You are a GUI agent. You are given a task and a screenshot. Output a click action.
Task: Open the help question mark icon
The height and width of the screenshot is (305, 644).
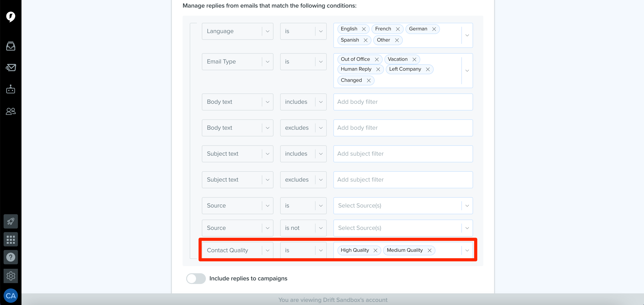(x=11, y=257)
